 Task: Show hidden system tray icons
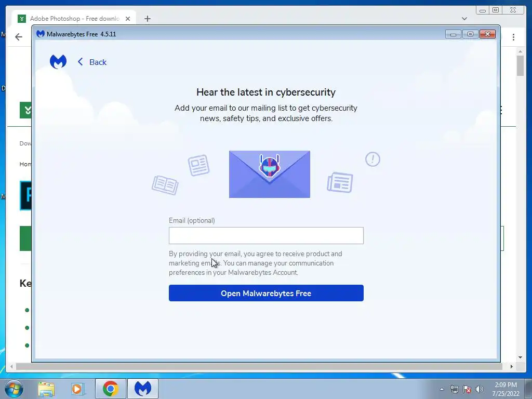click(442, 389)
